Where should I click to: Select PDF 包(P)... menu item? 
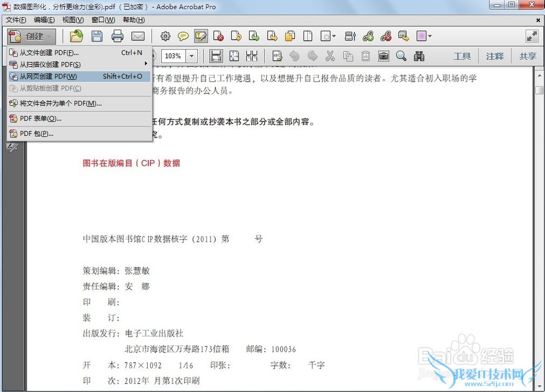(79, 134)
